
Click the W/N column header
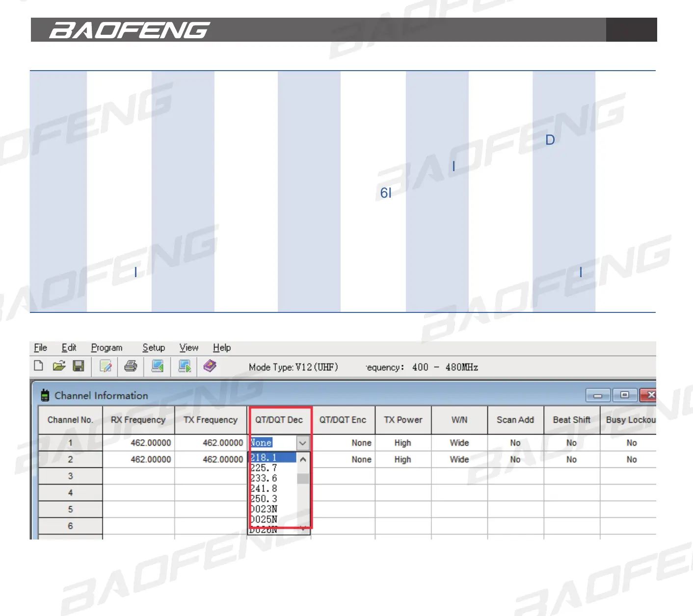[x=459, y=420]
